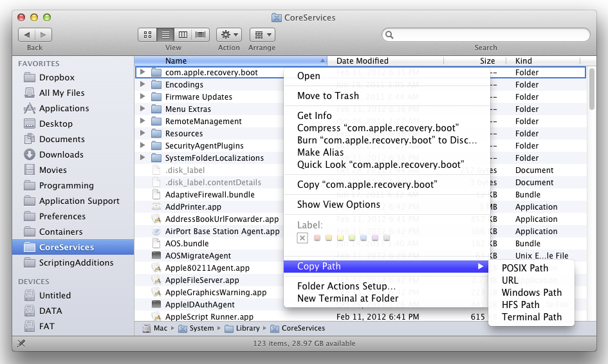The height and width of the screenshot is (364, 608).
Task: Select AOSMigrateAgent executable file
Action: 198,256
